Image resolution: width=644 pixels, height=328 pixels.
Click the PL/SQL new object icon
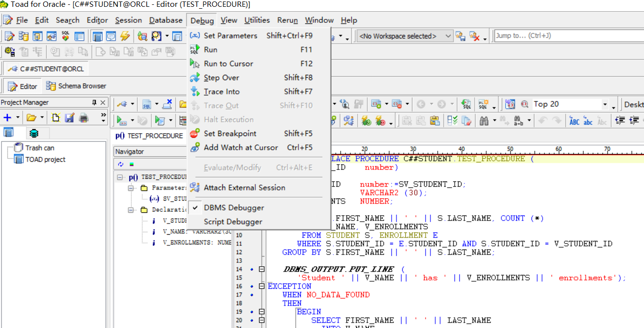(483, 104)
